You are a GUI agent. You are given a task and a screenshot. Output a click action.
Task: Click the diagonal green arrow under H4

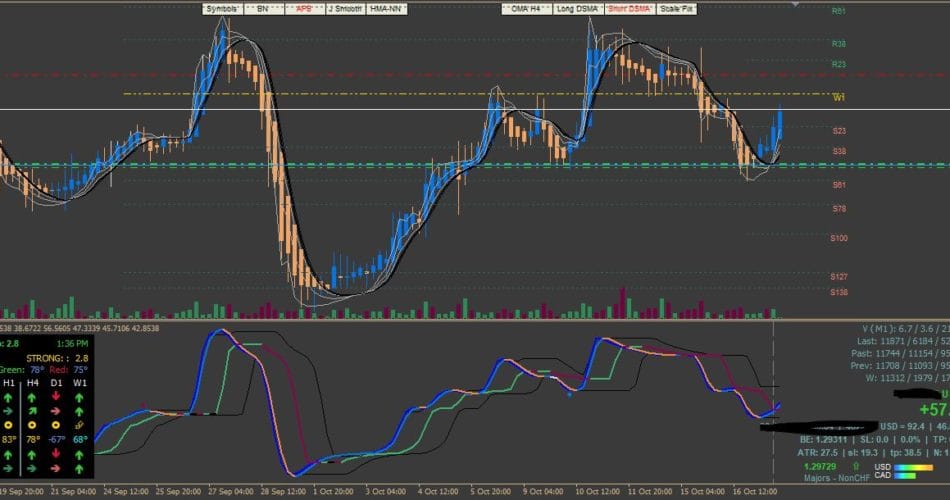(32, 410)
